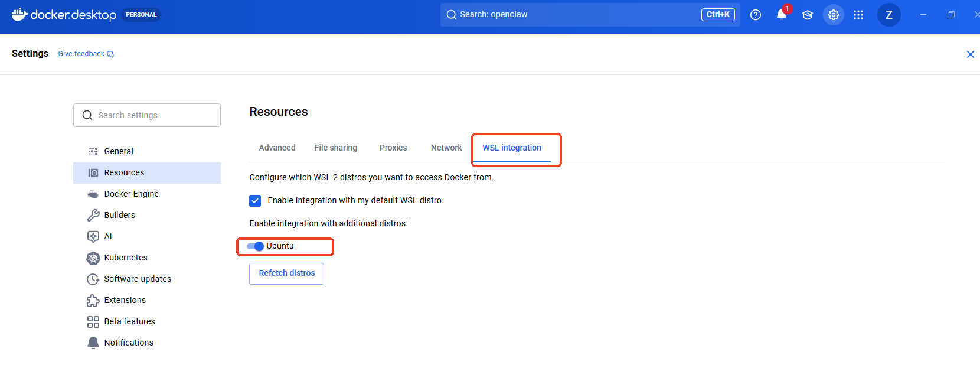Open notifications bell in header

pyautogui.click(x=782, y=15)
